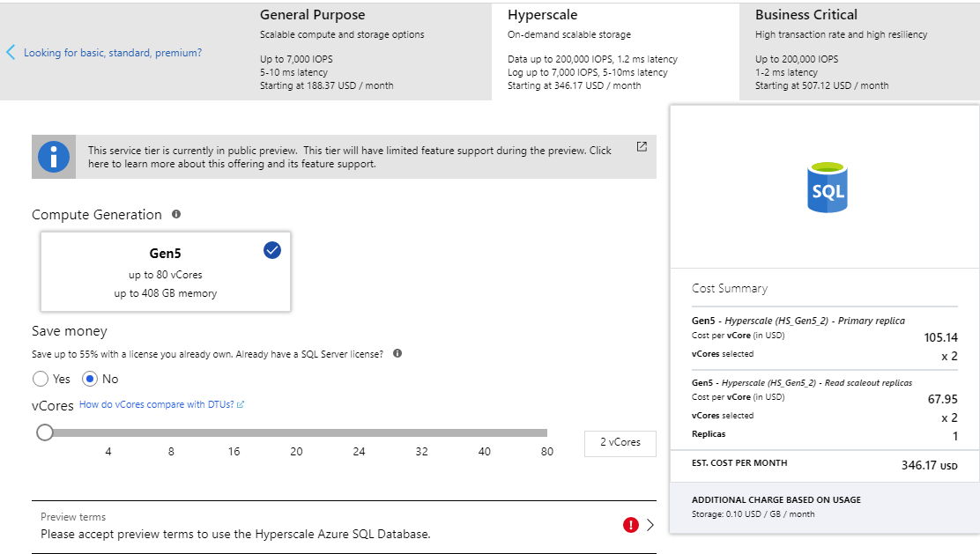Expand the Preview terms chevron

pyautogui.click(x=650, y=525)
